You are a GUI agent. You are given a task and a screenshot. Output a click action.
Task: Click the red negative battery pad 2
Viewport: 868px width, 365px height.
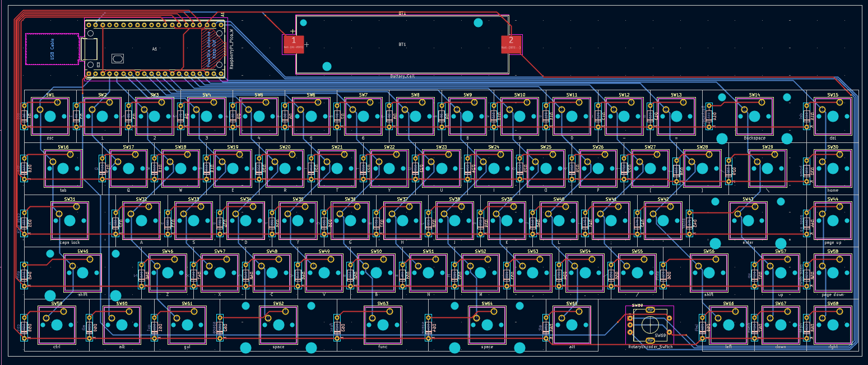pyautogui.click(x=510, y=45)
